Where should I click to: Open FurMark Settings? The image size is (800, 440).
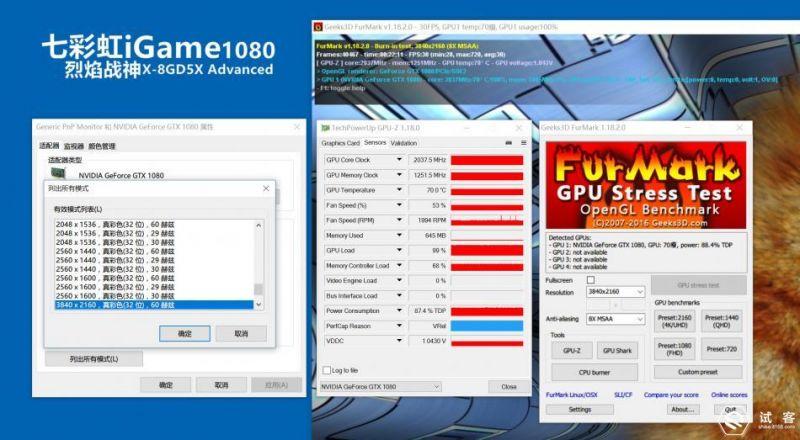tap(580, 409)
